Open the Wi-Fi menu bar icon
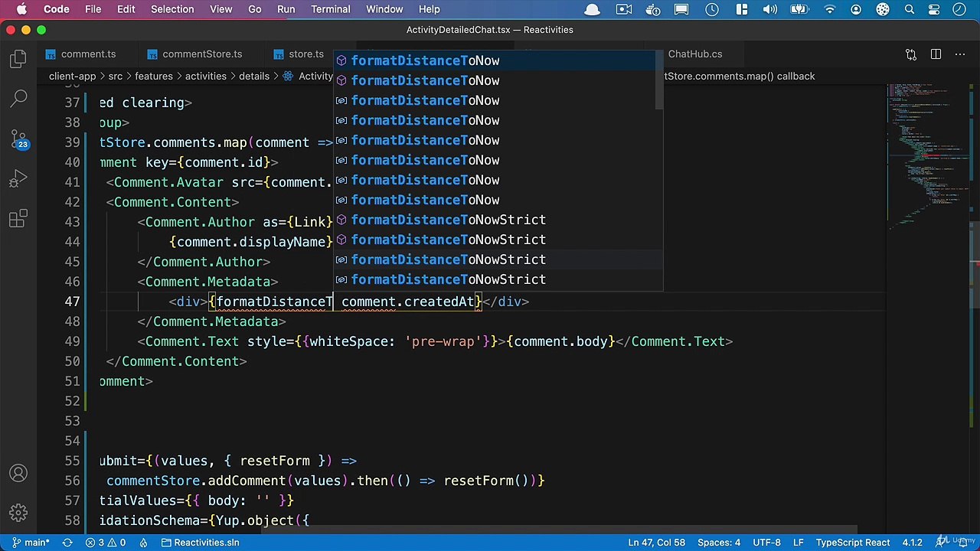 pyautogui.click(x=830, y=9)
